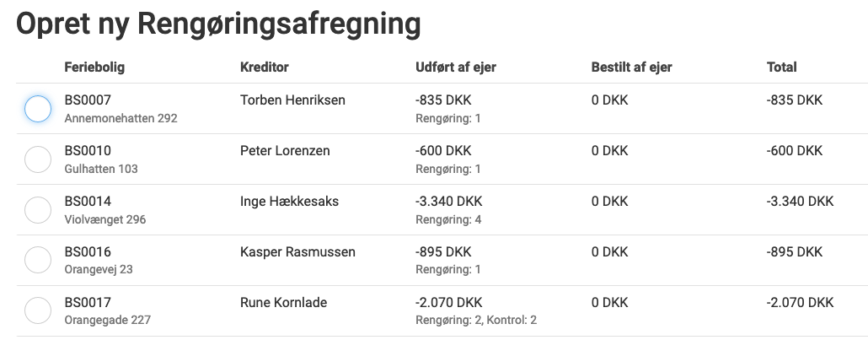Select the radio button for BS0010 Gulhatten 103
Image resolution: width=868 pixels, height=340 pixels.
(x=38, y=159)
